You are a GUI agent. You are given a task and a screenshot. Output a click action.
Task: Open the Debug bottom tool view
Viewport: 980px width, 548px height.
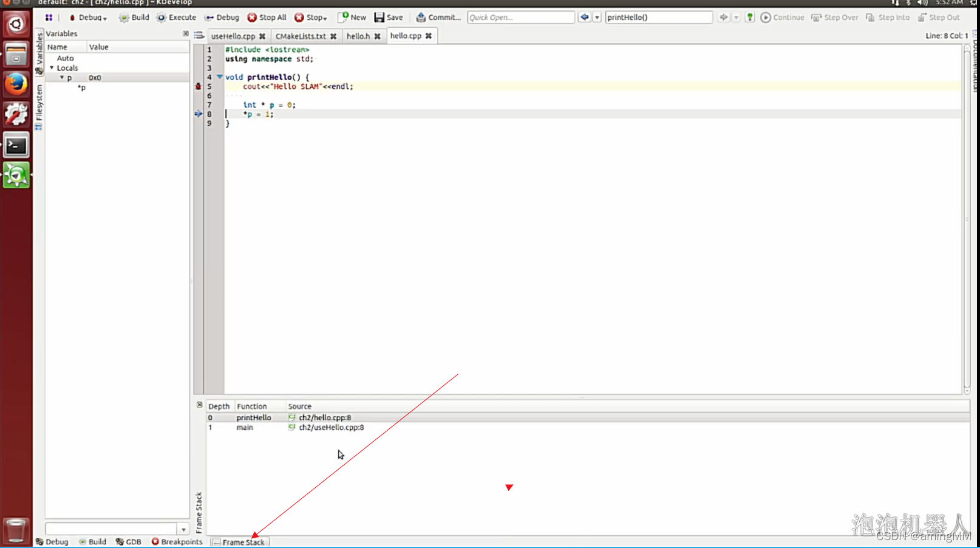(52, 542)
